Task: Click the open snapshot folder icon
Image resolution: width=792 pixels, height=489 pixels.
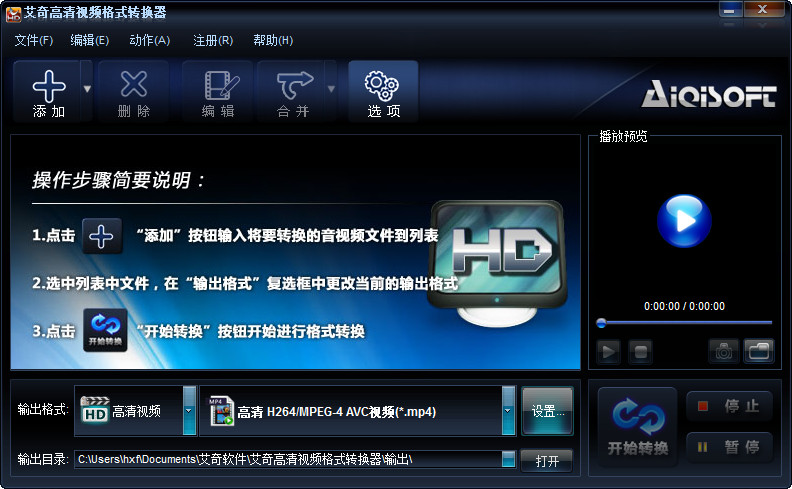Action: [759, 351]
